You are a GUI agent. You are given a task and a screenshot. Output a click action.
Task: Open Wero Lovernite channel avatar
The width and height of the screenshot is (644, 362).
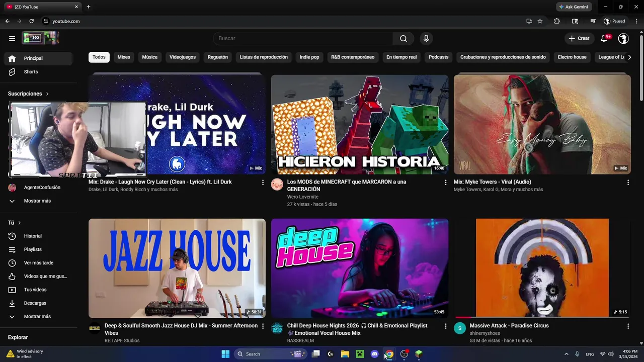pos(277,184)
